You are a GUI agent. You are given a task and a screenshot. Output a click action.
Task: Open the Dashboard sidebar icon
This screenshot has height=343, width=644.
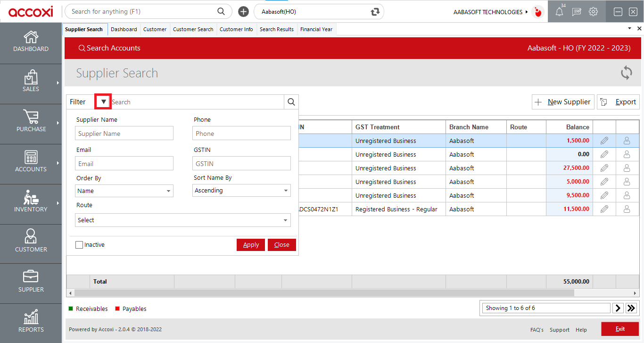(x=31, y=42)
